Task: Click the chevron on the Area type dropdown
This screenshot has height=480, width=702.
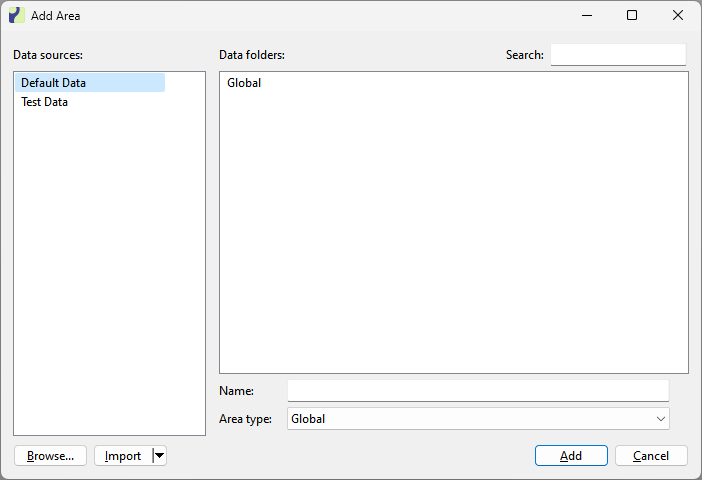Action: pos(660,419)
